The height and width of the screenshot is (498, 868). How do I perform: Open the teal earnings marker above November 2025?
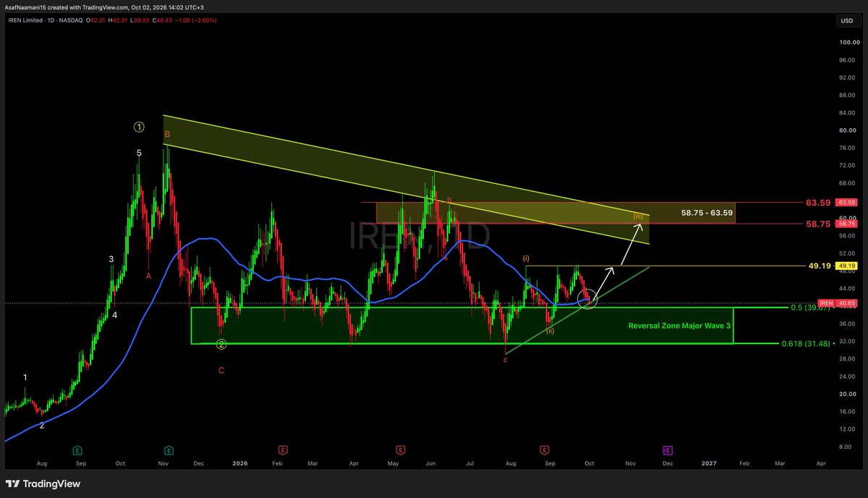coord(168,450)
